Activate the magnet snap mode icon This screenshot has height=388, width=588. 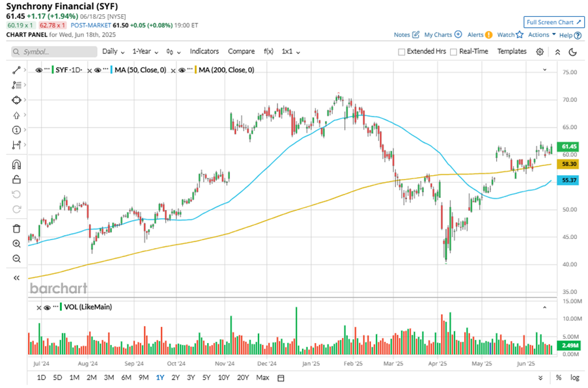tap(17, 164)
